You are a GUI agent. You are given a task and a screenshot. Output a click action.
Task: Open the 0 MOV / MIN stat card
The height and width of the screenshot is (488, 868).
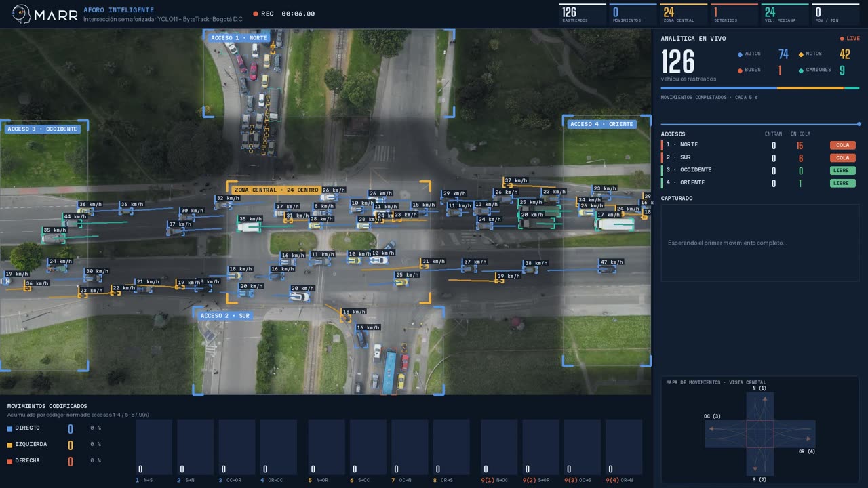pos(835,14)
